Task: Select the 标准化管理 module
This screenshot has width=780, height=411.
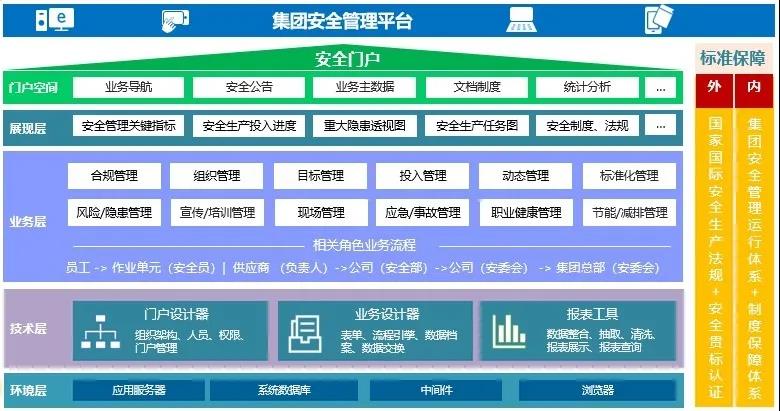Action: tap(629, 176)
